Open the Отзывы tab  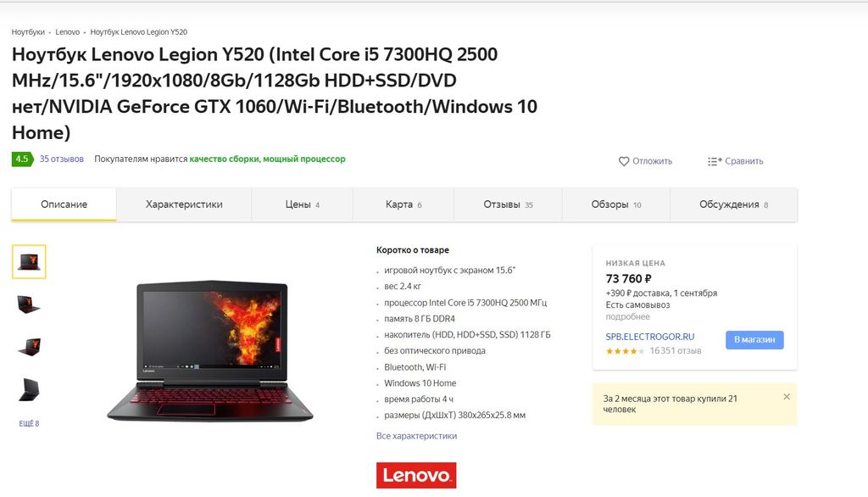coord(508,204)
